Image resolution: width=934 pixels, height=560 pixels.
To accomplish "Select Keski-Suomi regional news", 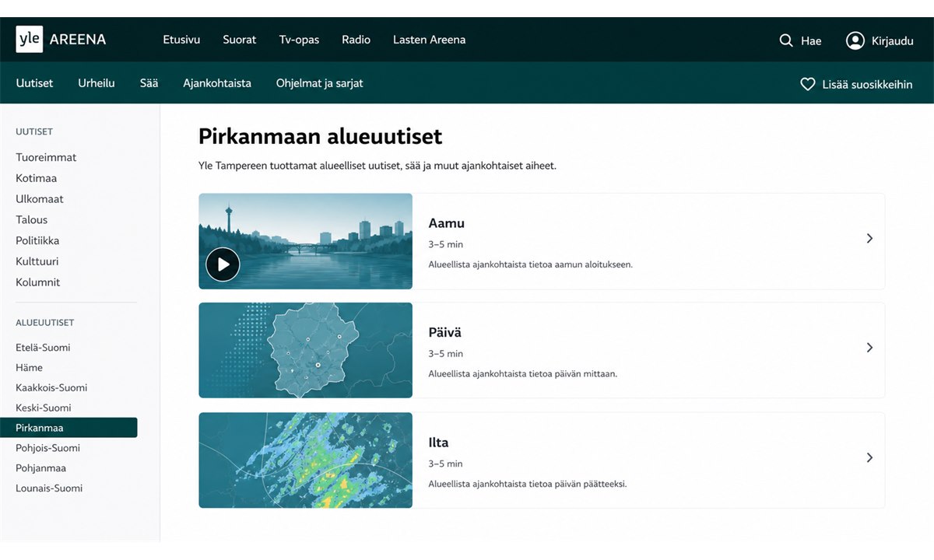I will [x=43, y=408].
